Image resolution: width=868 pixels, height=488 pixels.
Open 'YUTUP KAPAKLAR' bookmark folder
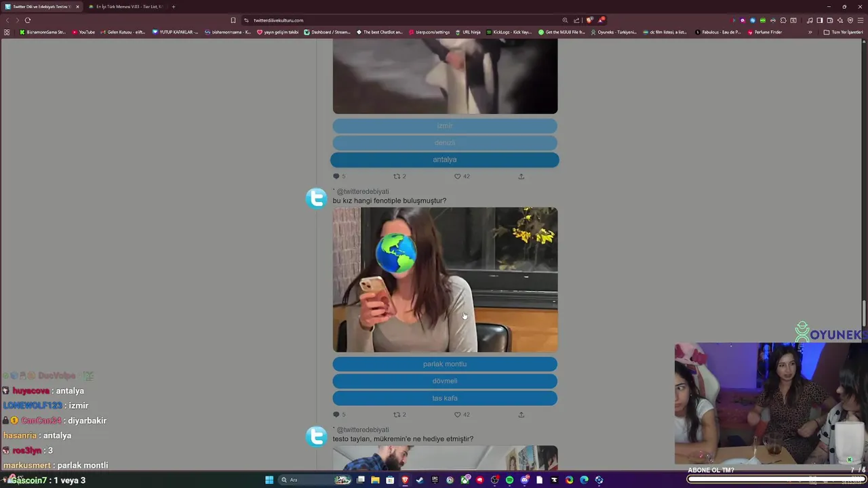(175, 32)
